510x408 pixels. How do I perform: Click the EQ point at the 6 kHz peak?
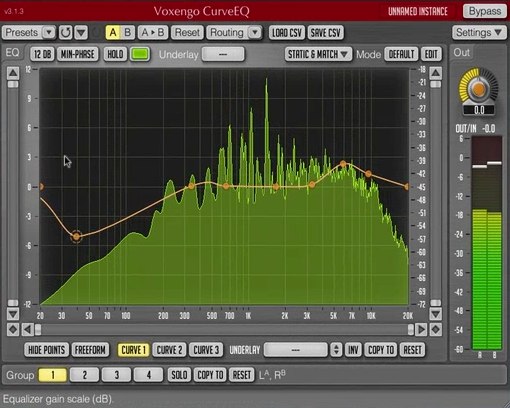click(x=343, y=164)
